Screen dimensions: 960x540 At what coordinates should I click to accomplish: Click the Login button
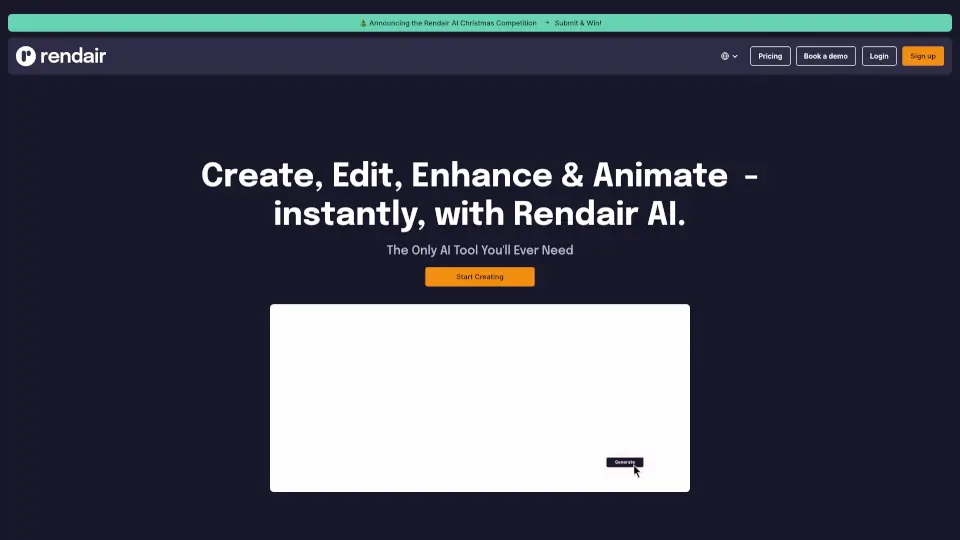pos(879,56)
